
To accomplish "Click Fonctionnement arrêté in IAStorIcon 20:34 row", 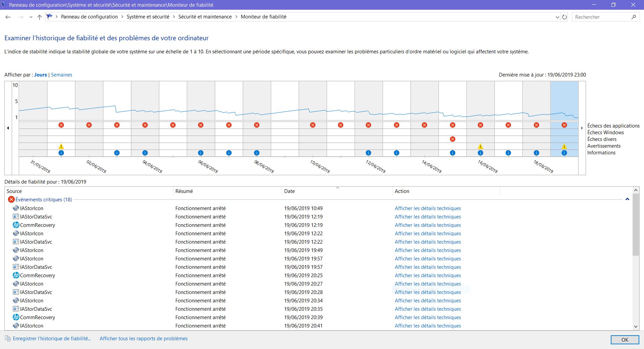I will click(x=201, y=301).
